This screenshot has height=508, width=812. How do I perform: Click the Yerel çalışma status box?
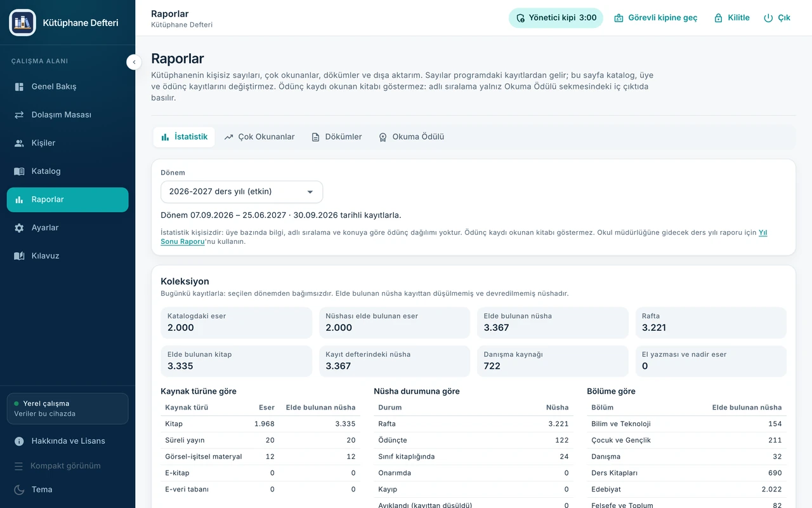tap(67, 408)
